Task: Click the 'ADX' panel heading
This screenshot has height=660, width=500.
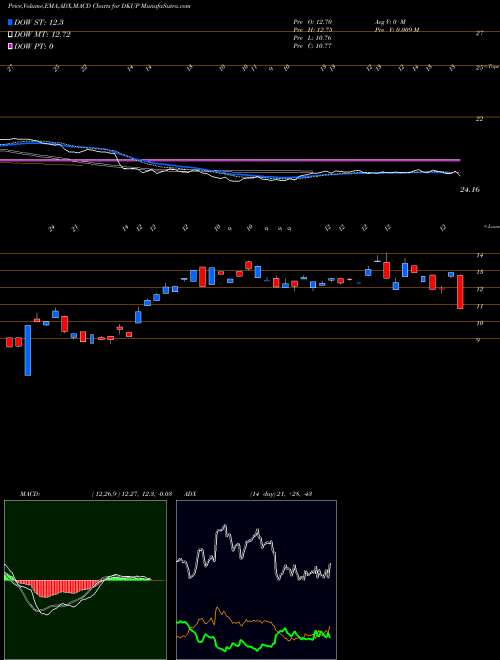Action: (x=191, y=493)
